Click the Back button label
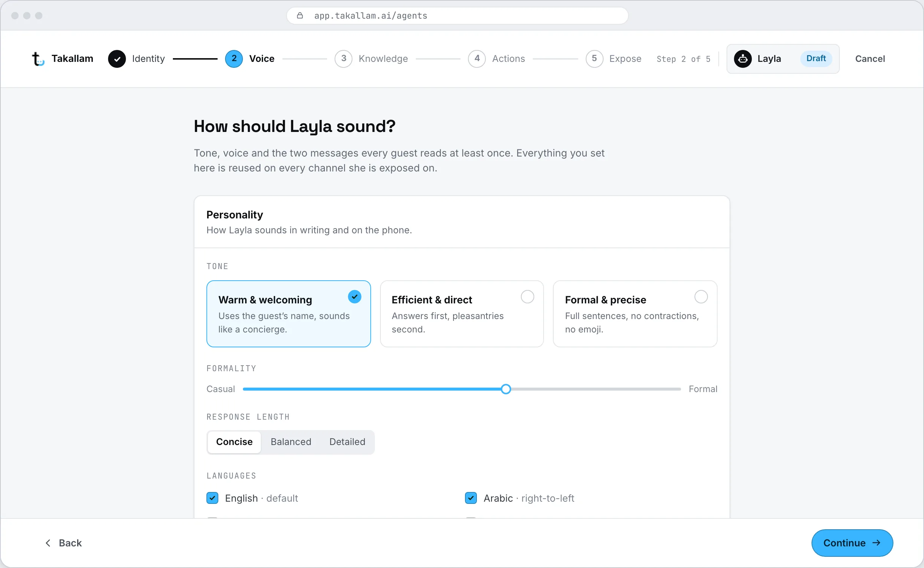The height and width of the screenshot is (568, 924). (x=70, y=543)
